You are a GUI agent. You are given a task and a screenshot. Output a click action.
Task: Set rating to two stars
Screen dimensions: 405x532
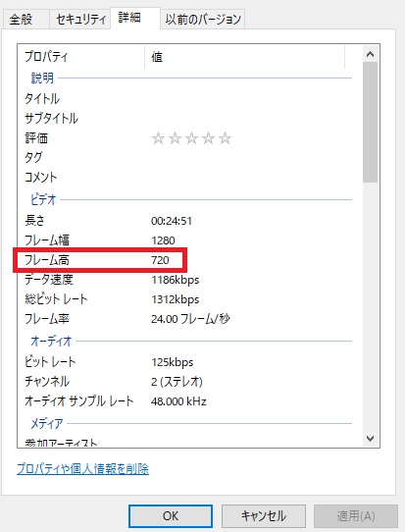click(175, 138)
